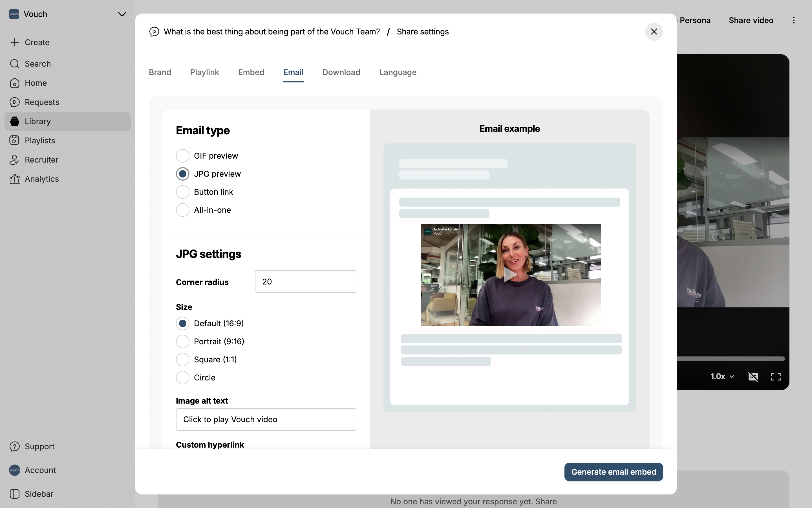
Task: Expand the Vouch workspace chevron
Action: 122,14
